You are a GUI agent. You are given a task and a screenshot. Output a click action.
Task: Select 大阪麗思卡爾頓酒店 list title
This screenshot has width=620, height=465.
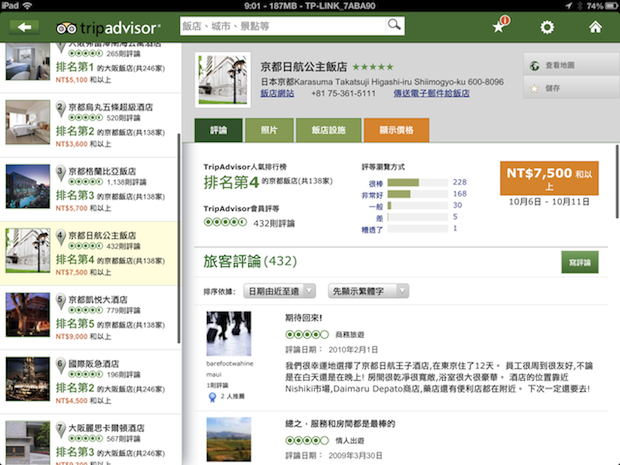(x=106, y=428)
